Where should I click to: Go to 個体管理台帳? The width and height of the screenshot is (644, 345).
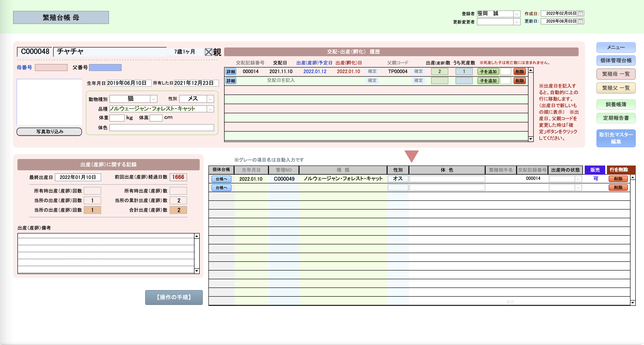(616, 61)
